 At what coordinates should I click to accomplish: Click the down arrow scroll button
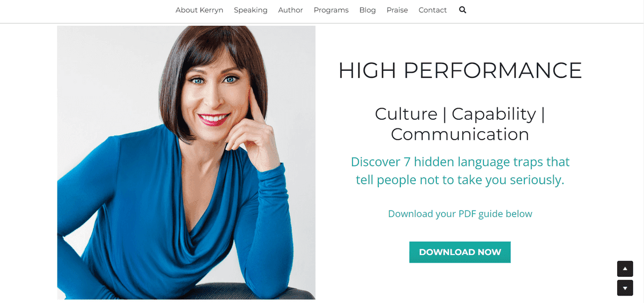[625, 288]
